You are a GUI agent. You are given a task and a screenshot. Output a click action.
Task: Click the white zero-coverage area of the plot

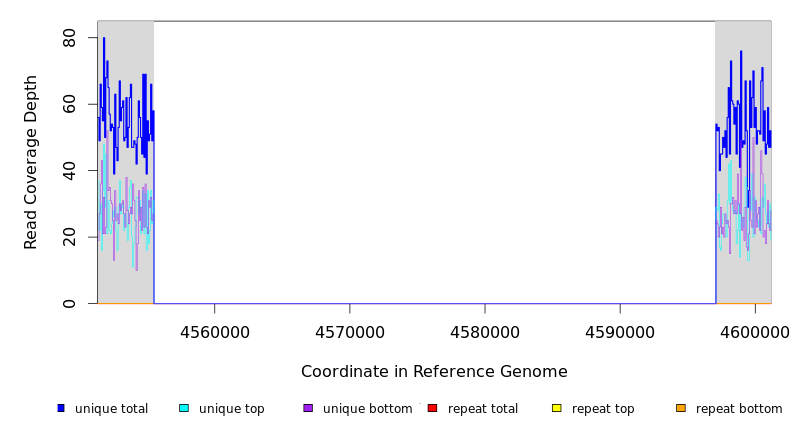click(x=434, y=160)
